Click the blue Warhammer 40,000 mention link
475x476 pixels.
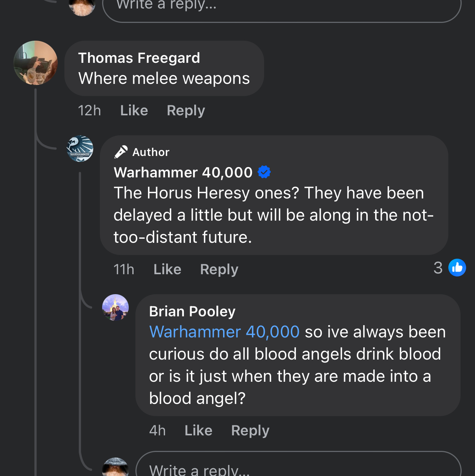tap(224, 332)
